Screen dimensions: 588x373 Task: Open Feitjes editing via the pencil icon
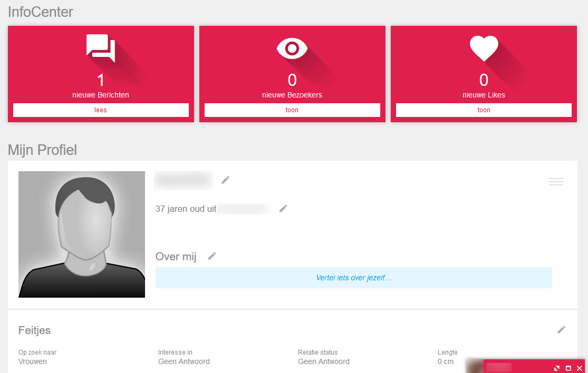tap(562, 329)
